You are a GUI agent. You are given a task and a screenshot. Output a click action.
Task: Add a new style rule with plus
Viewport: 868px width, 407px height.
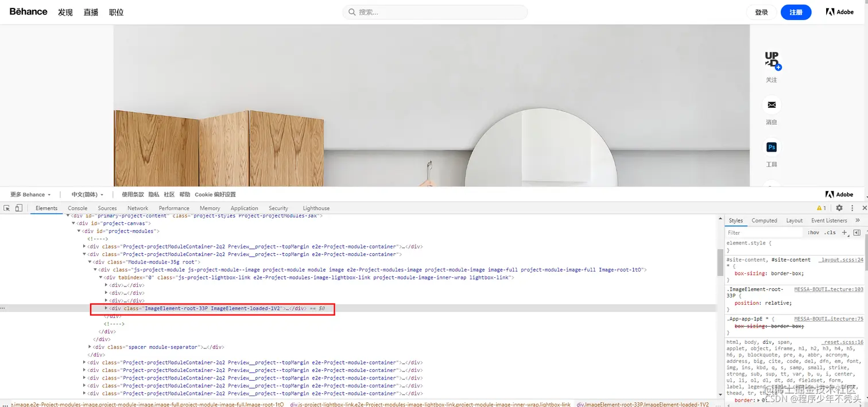tap(844, 232)
